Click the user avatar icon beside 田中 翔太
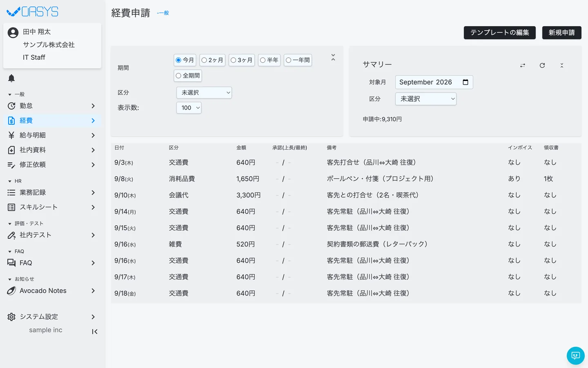 coord(13,33)
